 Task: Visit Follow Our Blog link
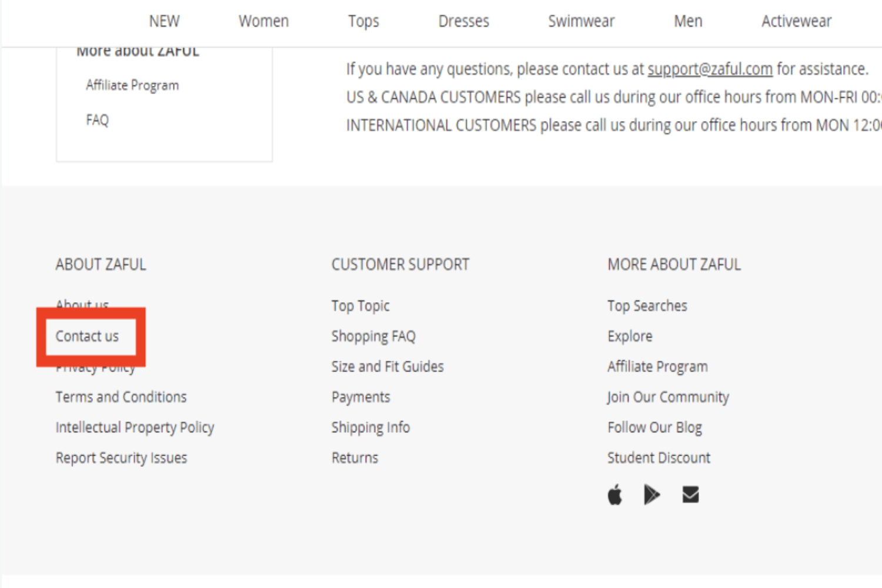tap(654, 427)
